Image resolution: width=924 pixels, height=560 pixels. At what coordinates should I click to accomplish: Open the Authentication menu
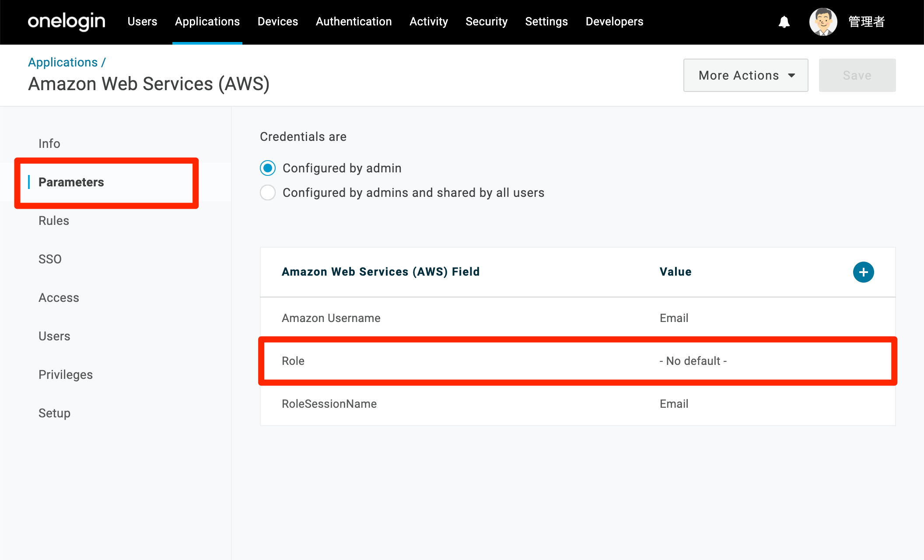[x=353, y=21]
